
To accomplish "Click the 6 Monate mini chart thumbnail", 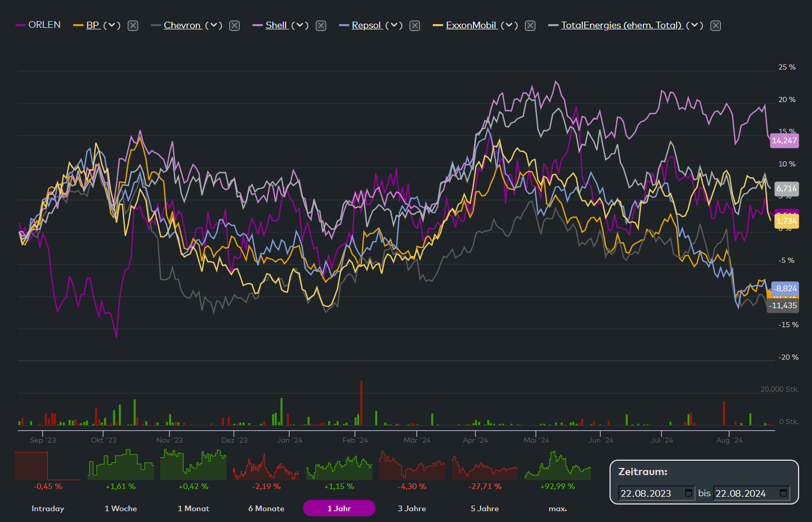I will 266,466.
